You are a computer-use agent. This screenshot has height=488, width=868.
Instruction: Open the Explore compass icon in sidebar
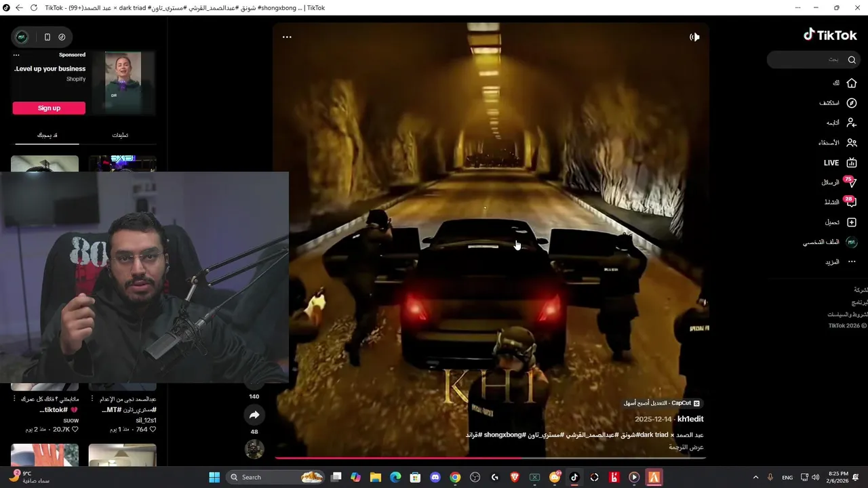pyautogui.click(x=852, y=103)
